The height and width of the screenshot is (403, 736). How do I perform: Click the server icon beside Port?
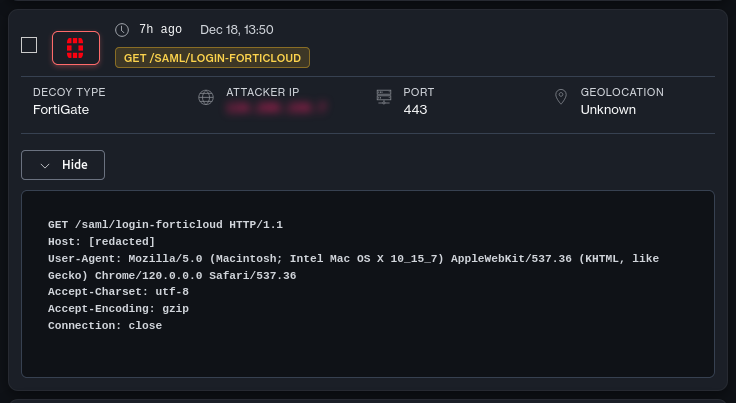384,97
